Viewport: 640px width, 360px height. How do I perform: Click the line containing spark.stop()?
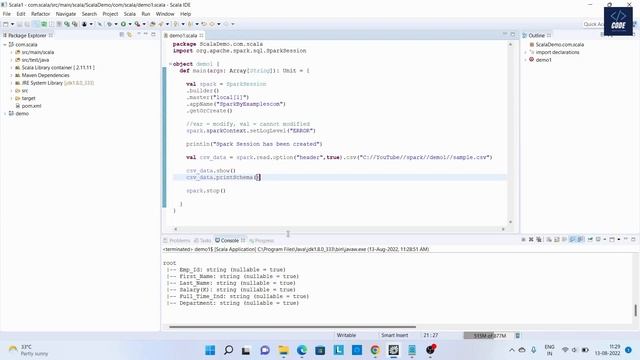[339, 191]
